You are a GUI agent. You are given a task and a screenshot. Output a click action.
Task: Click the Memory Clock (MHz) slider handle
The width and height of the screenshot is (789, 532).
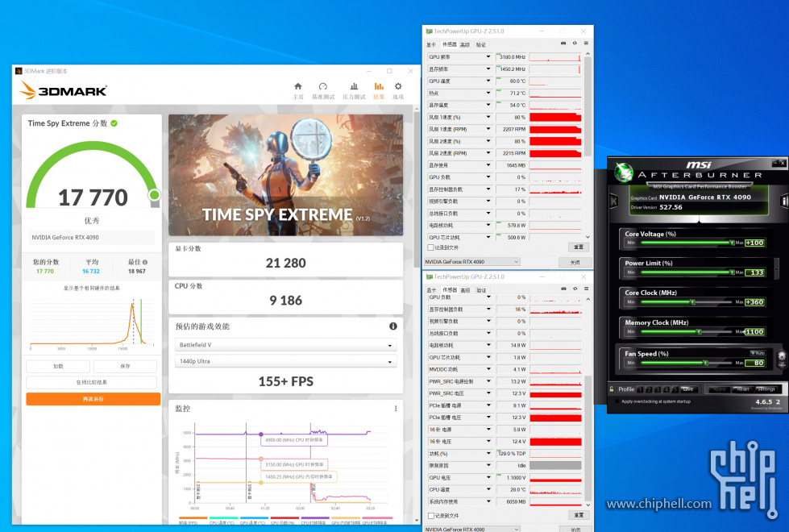pyautogui.click(x=699, y=331)
